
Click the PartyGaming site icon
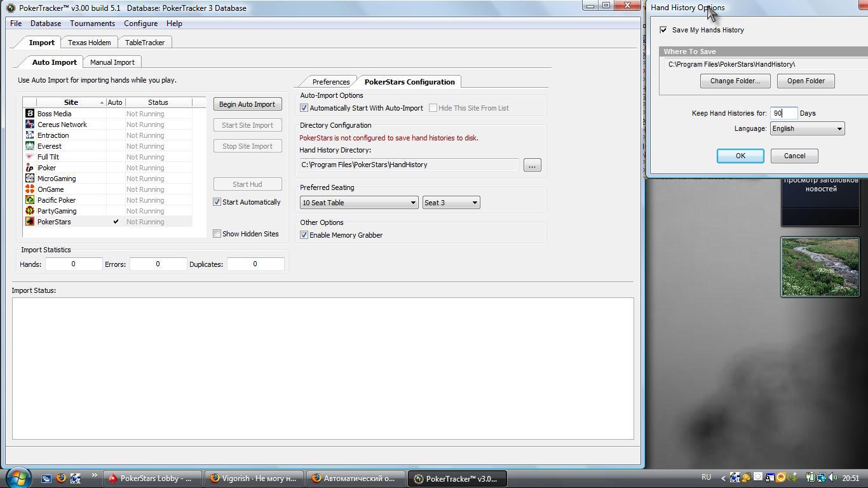[x=29, y=211]
